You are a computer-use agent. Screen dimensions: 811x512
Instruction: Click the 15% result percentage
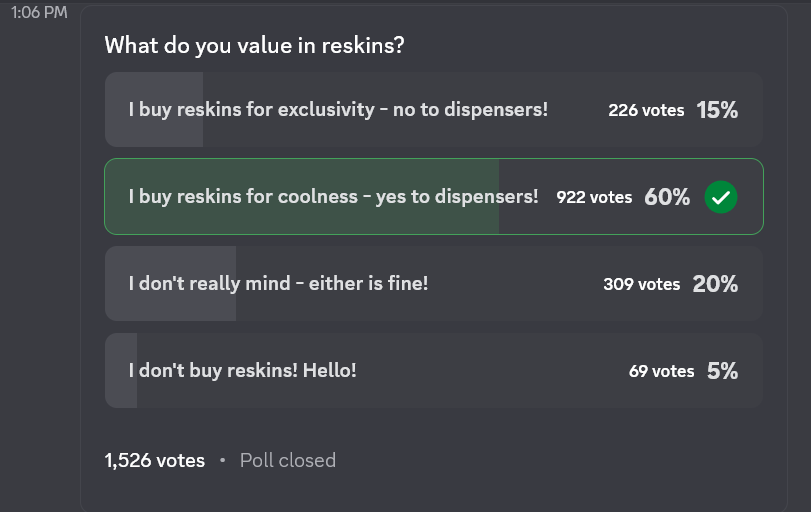point(717,110)
